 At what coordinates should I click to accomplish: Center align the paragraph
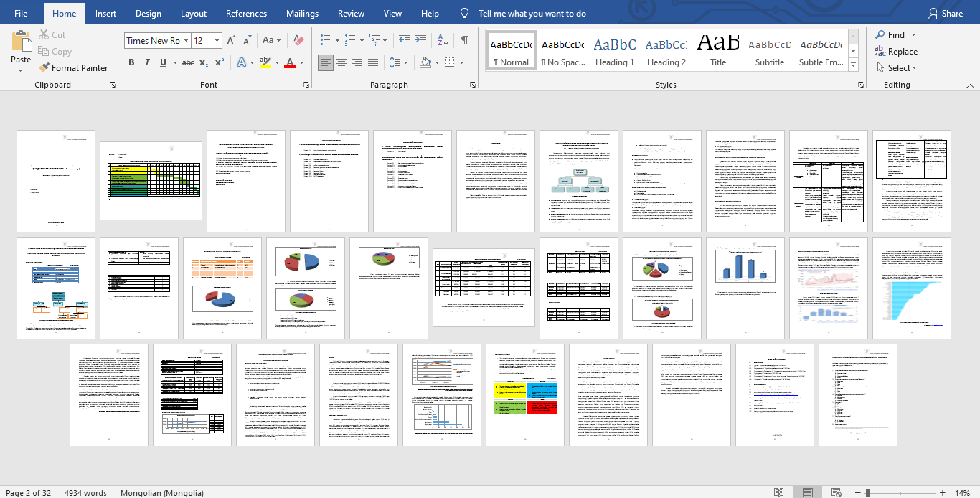pyautogui.click(x=341, y=62)
